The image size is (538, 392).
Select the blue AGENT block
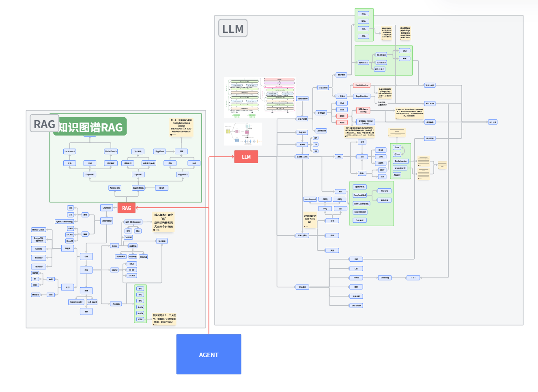click(x=209, y=354)
